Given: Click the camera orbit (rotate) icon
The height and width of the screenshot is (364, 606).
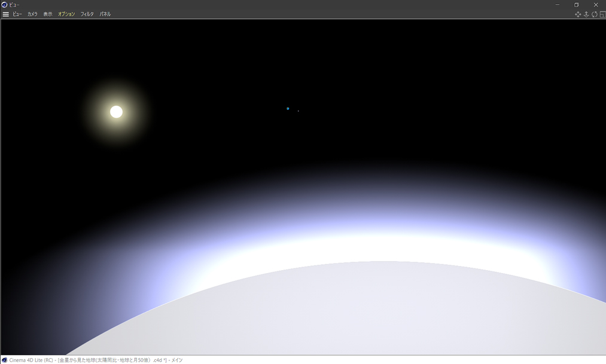Looking at the screenshot, I should (595, 14).
